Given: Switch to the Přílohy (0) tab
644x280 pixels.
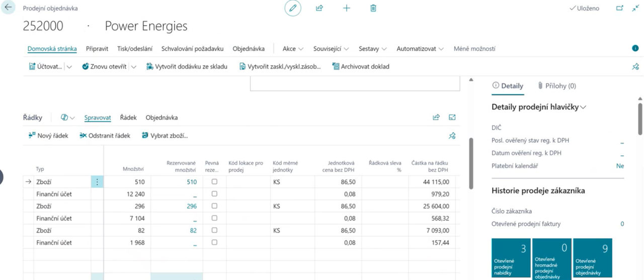Looking at the screenshot, I should tap(556, 86).
